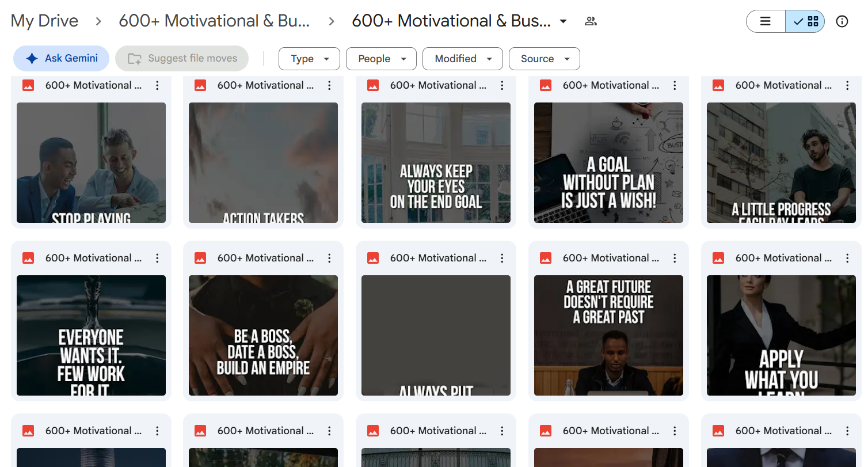Select the 'Action Takers' thumbnail

[x=264, y=163]
